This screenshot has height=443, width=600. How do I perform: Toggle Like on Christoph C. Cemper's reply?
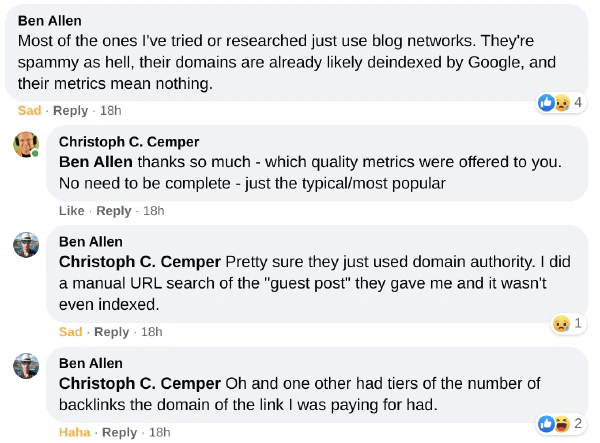tap(72, 211)
